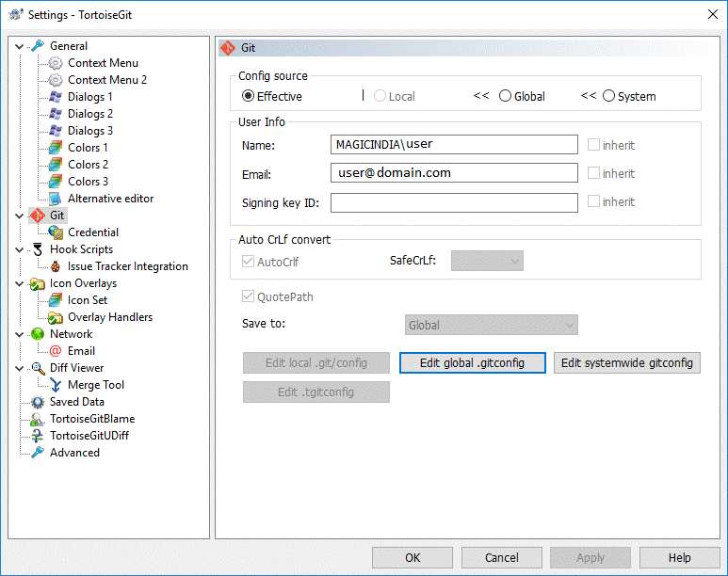The image size is (728, 576).
Task: Click the Alternative editor icon
Action: click(x=56, y=199)
